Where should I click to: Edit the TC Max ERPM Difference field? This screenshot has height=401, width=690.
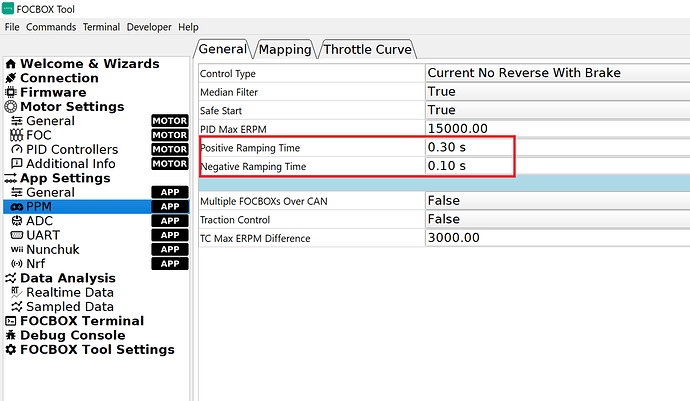(558, 238)
